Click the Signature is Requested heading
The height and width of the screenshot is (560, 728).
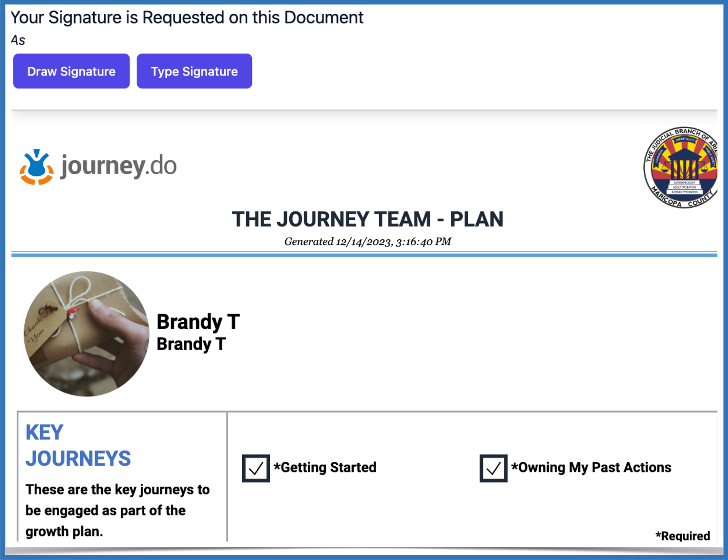[x=187, y=17]
